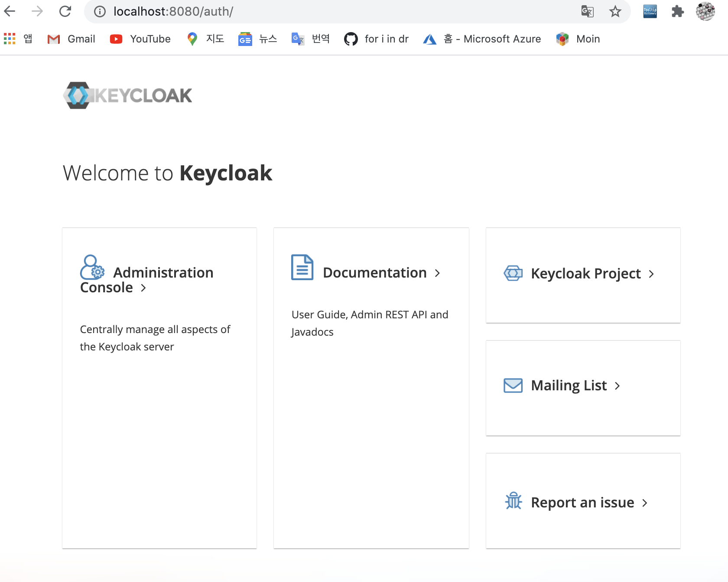Click the Documentation page icon
The width and height of the screenshot is (728, 582).
[302, 267]
